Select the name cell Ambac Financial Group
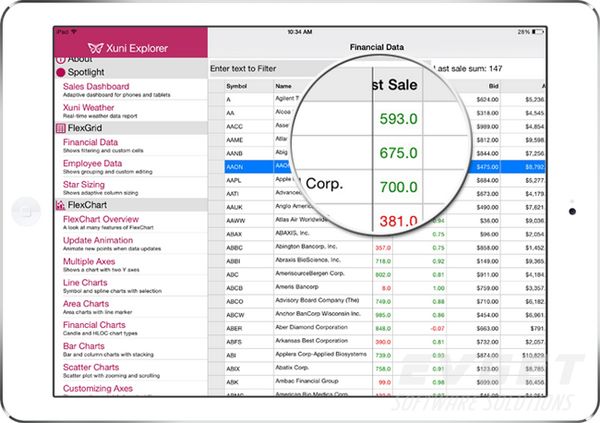Viewport: 600px width, 423px height. click(323, 382)
